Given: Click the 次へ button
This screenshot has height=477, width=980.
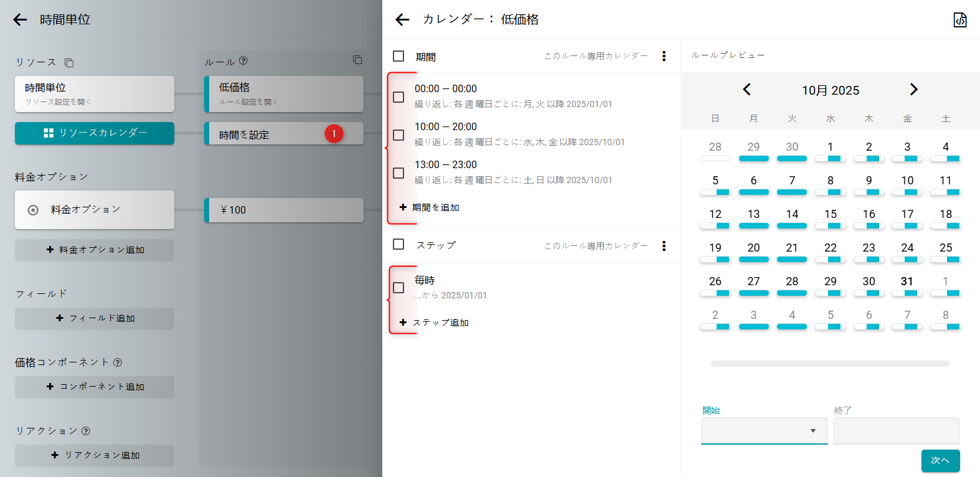Looking at the screenshot, I should [940, 461].
